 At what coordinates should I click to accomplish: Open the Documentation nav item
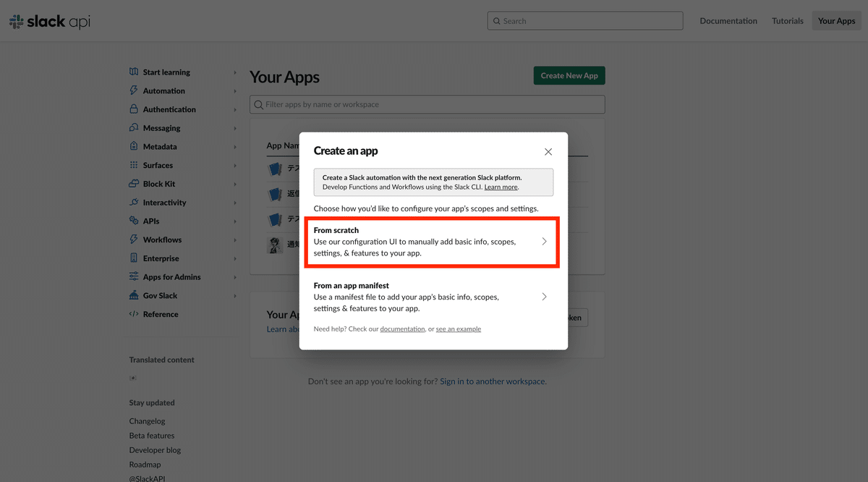[x=728, y=21]
